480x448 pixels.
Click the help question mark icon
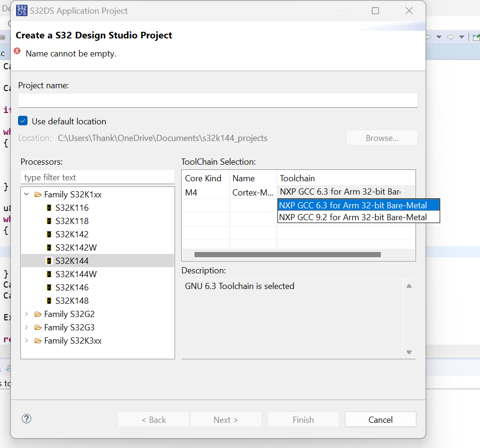click(x=26, y=419)
